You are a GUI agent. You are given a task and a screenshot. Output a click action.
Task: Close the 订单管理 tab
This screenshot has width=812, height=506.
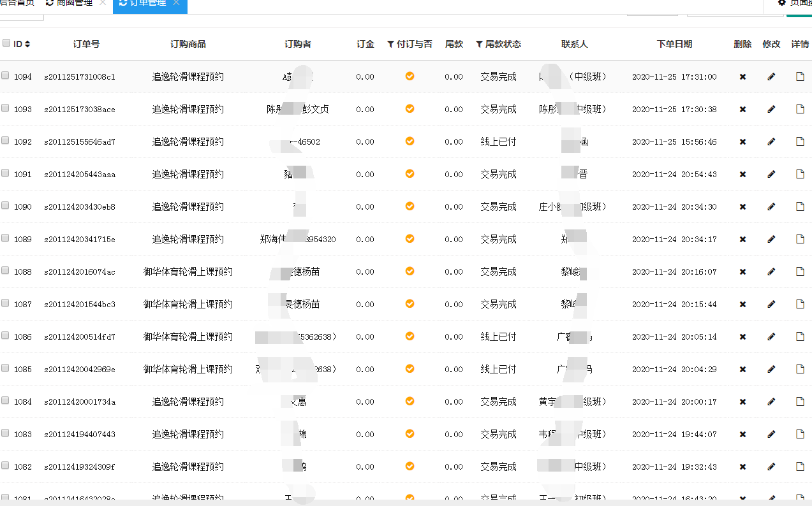coord(176,3)
